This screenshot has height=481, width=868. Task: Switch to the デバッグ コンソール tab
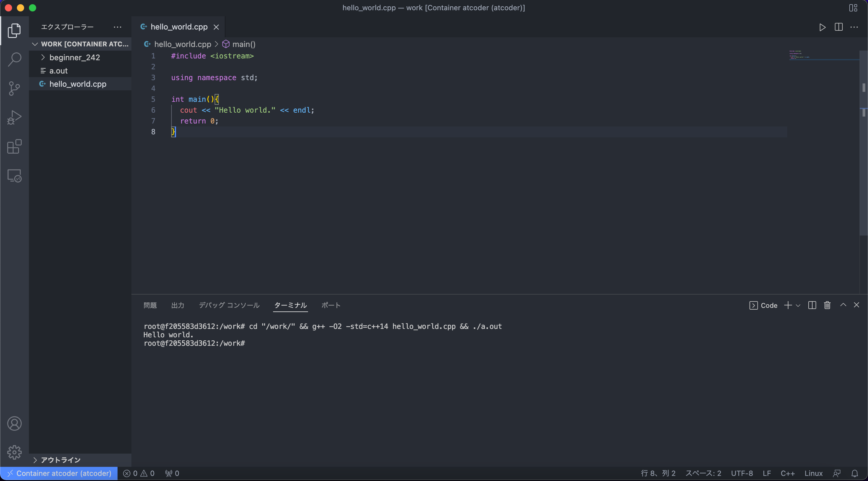point(229,305)
